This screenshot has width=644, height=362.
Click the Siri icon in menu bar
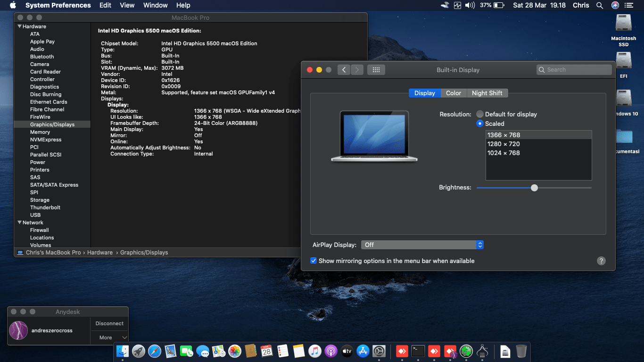tap(615, 5)
